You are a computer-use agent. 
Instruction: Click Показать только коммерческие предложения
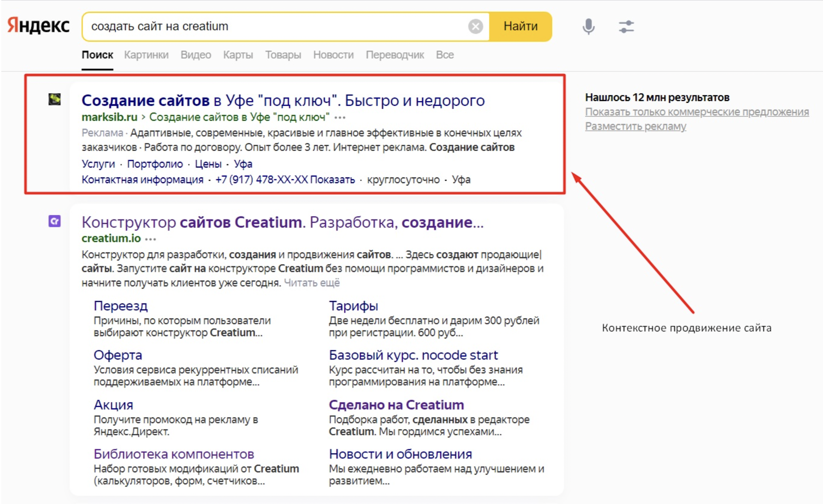(697, 112)
